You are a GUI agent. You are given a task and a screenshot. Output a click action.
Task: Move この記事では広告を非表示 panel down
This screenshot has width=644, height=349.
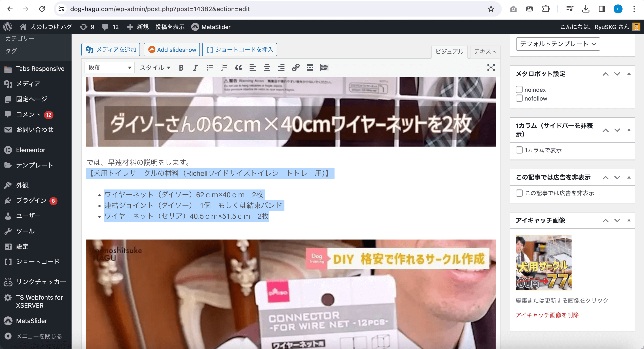[x=617, y=178]
